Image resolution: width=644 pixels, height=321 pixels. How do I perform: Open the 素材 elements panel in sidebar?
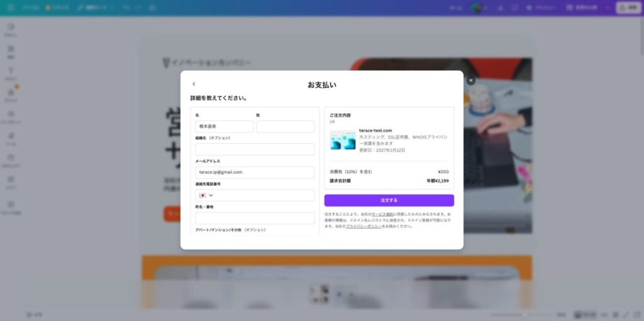pos(11,51)
